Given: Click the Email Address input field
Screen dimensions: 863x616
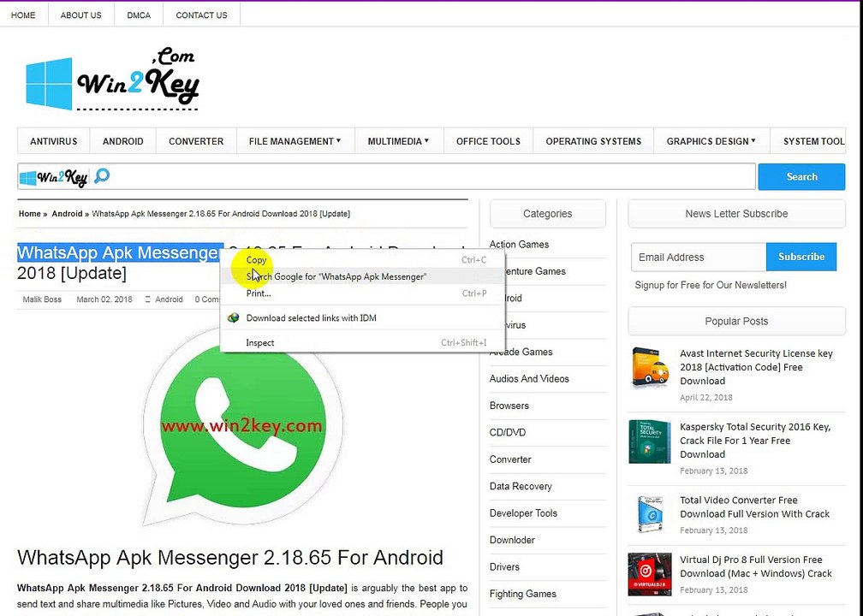Looking at the screenshot, I should (x=698, y=257).
